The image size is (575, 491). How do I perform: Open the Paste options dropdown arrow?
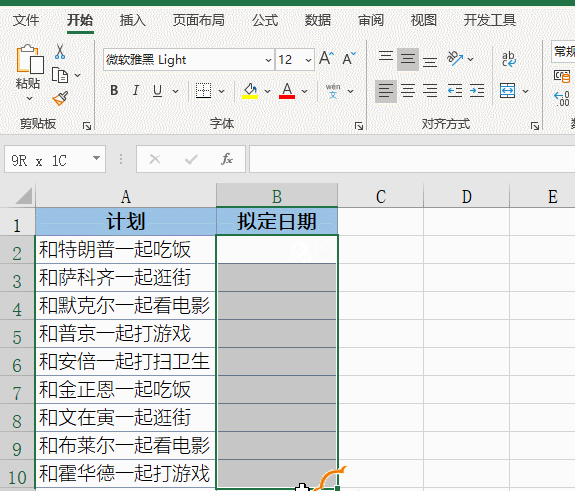click(30, 98)
